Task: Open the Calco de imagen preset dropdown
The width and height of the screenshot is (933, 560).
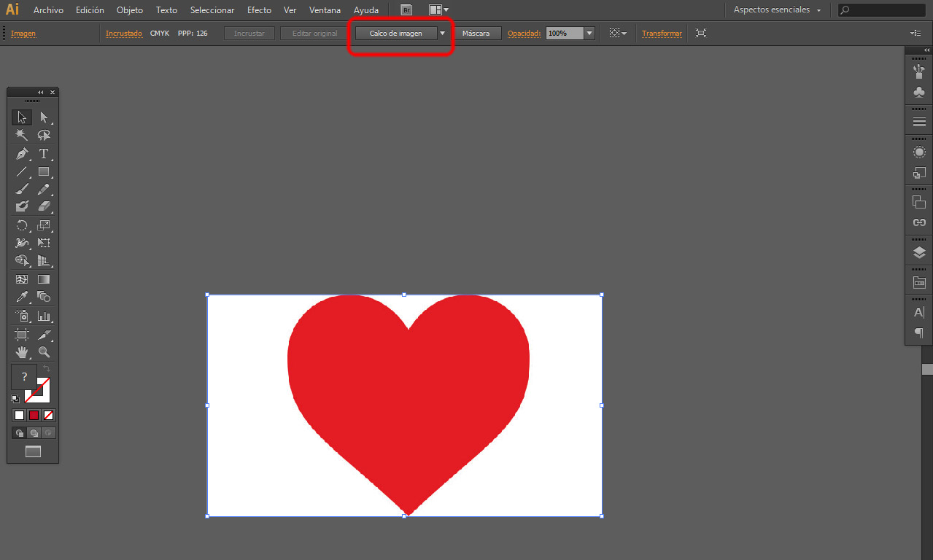Action: [x=443, y=33]
